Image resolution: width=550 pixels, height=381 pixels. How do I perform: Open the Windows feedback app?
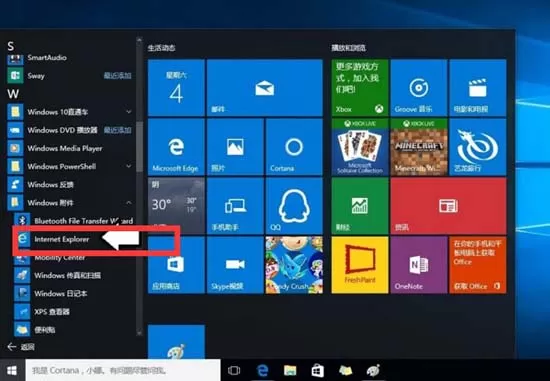[50, 185]
